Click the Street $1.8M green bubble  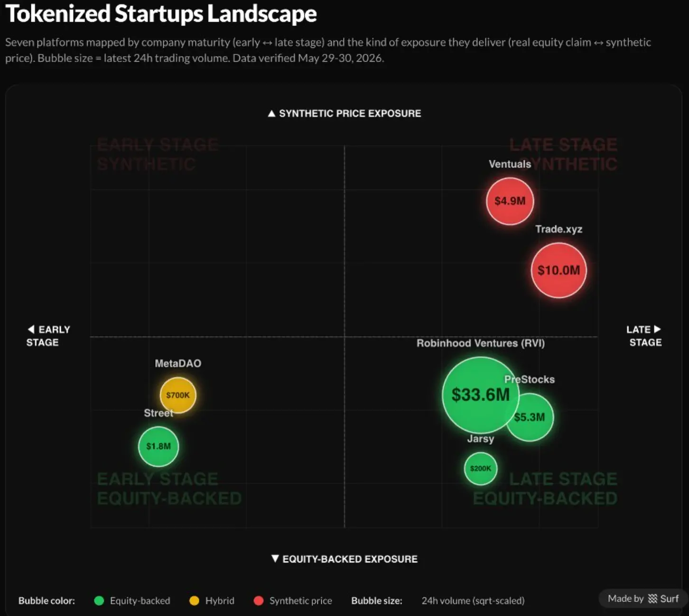pos(158,446)
